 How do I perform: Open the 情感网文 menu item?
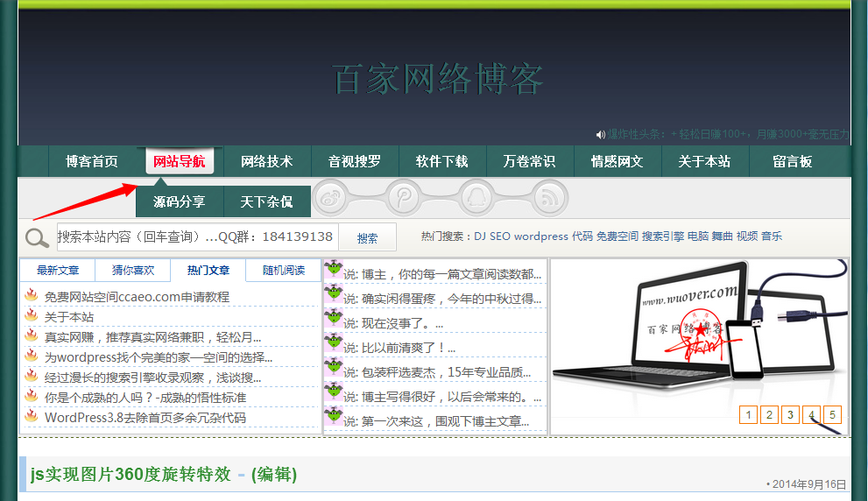(617, 162)
